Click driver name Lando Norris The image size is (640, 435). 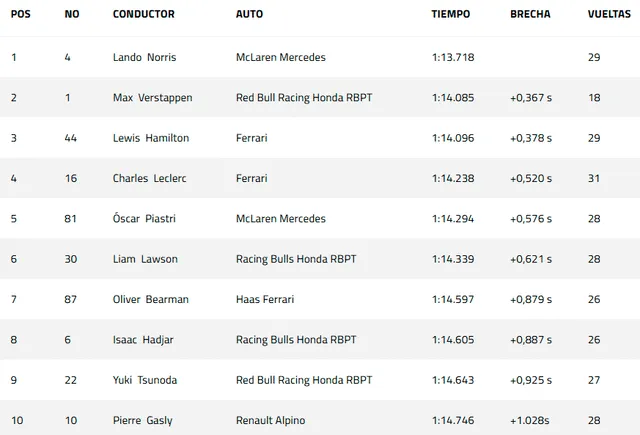pyautogui.click(x=144, y=57)
